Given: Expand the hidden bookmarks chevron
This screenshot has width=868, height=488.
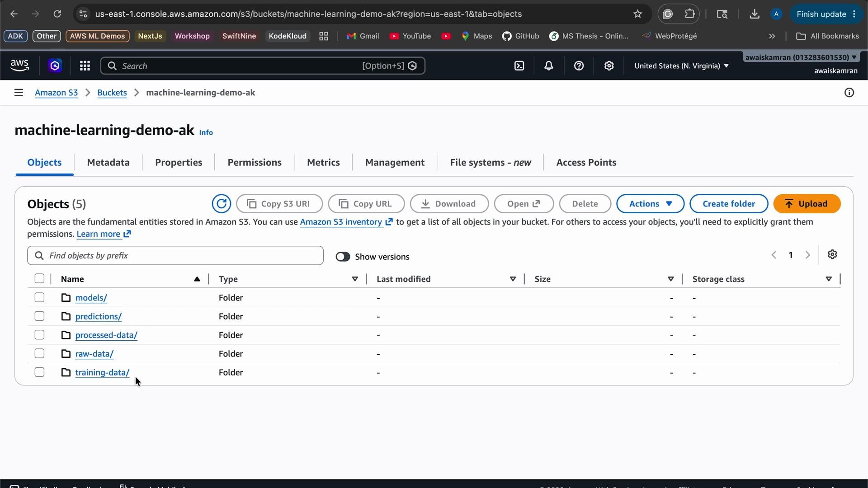Looking at the screenshot, I should click(772, 36).
